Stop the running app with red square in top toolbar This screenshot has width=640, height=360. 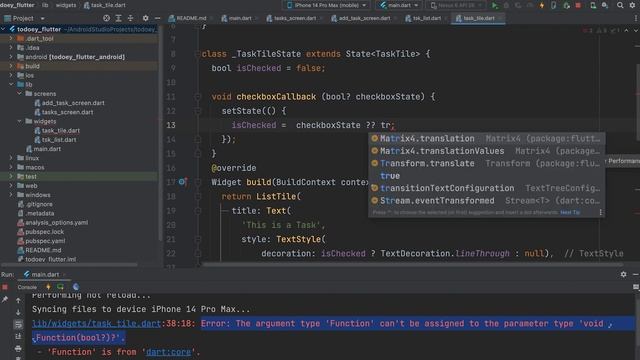578,5
